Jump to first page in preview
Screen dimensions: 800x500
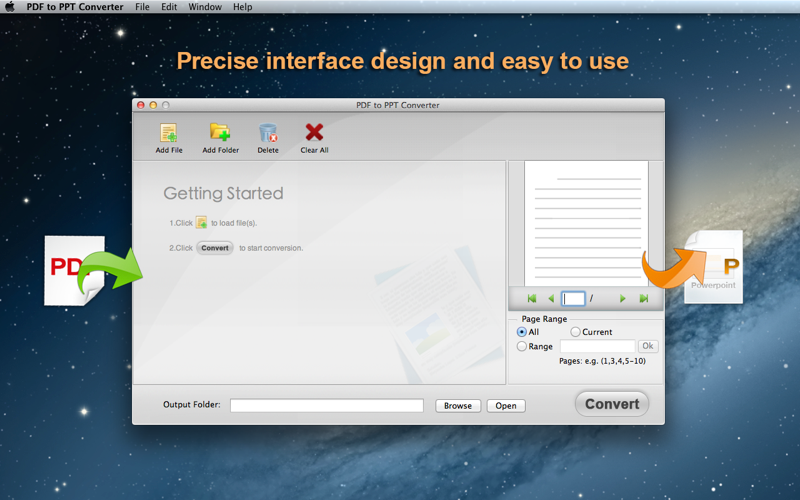531,299
